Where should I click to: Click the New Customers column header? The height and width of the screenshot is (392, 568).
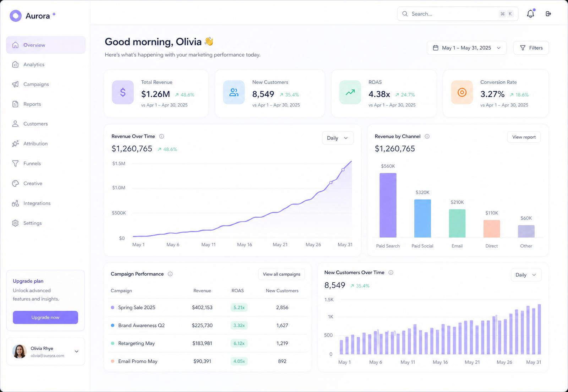click(282, 290)
